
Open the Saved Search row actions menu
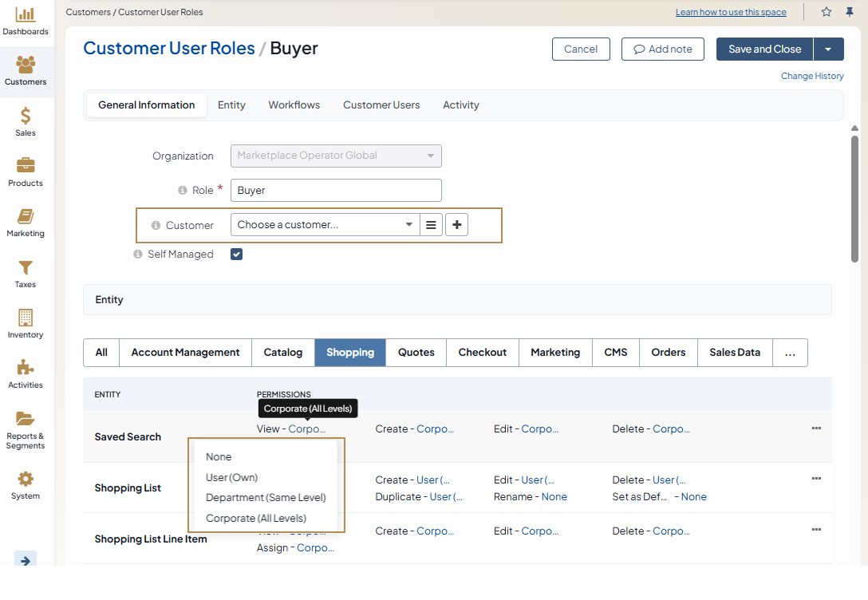816,428
